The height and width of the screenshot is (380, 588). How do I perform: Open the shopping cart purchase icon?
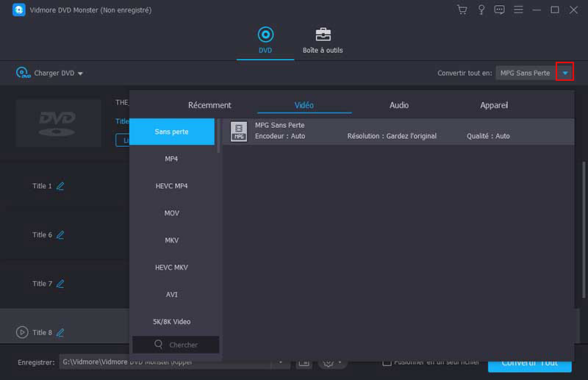(462, 10)
